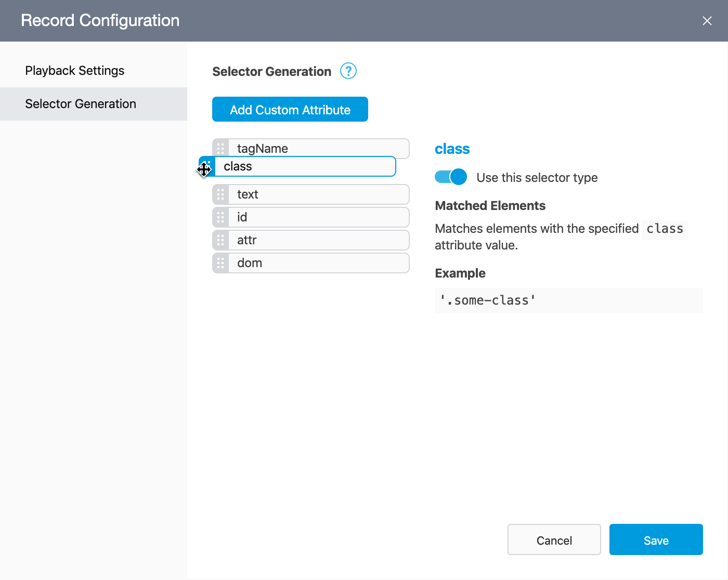Image resolution: width=728 pixels, height=580 pixels.
Task: Click the drag handle on id row
Action: (220, 217)
